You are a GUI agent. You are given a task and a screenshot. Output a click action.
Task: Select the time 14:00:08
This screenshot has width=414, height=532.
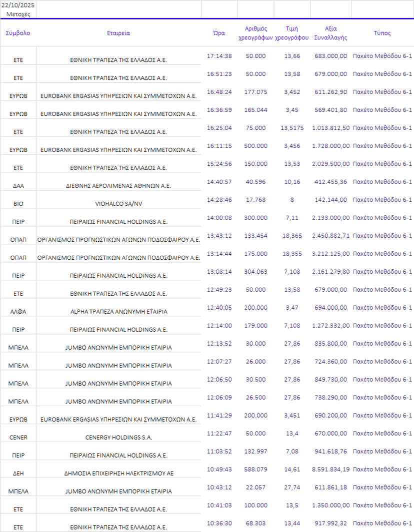click(x=219, y=218)
